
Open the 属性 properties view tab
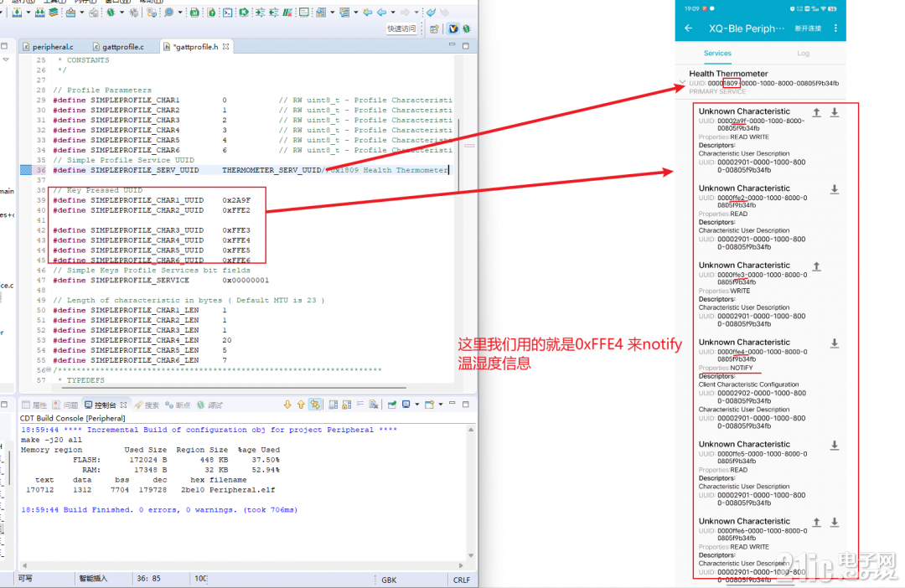pos(34,405)
